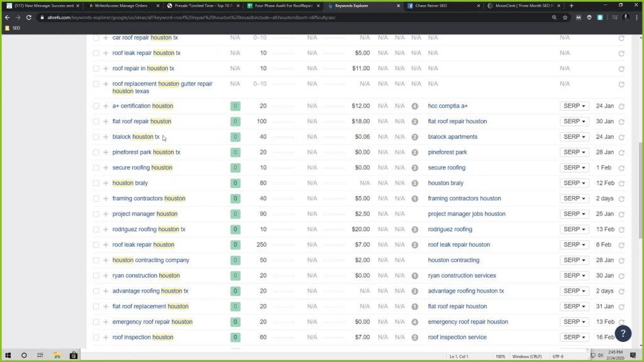644x362 pixels.
Task: Click difficulty score badge for 'houston braly'
Action: 235,183
